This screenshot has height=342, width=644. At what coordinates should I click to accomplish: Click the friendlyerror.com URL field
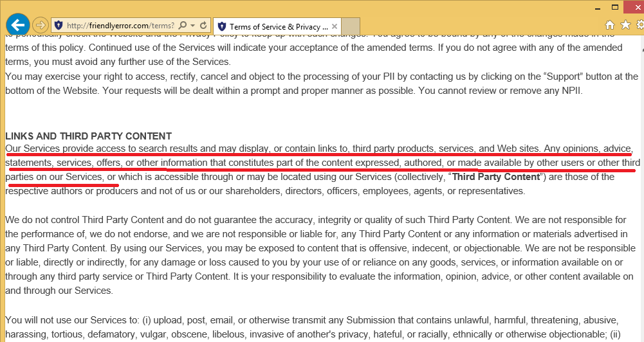pos(119,26)
